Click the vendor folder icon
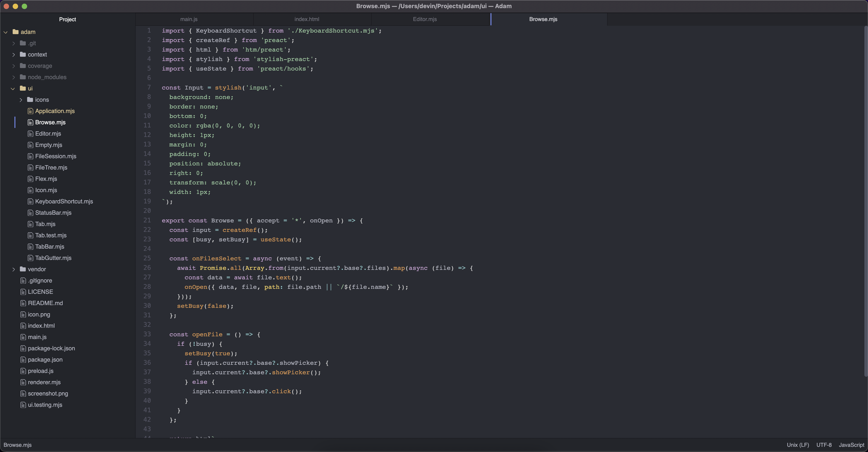 [23, 269]
